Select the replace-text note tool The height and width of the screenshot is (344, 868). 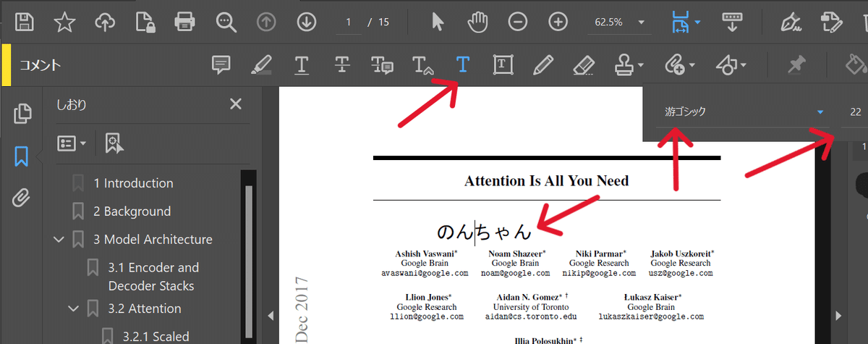click(382, 65)
